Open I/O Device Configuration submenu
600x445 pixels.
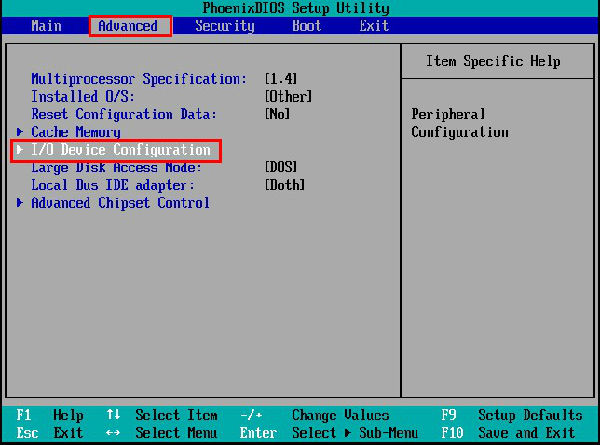coord(121,150)
